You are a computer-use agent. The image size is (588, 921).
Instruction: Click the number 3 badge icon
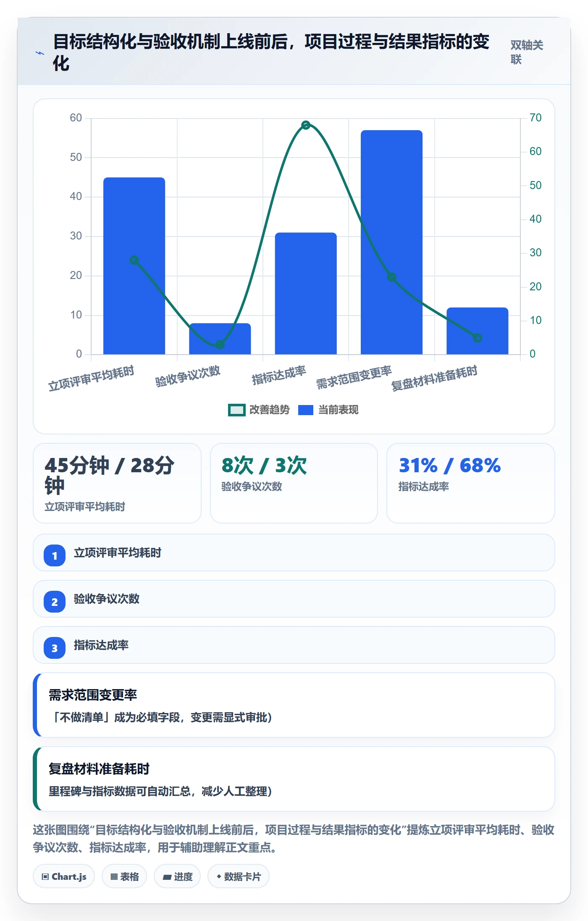[55, 648]
